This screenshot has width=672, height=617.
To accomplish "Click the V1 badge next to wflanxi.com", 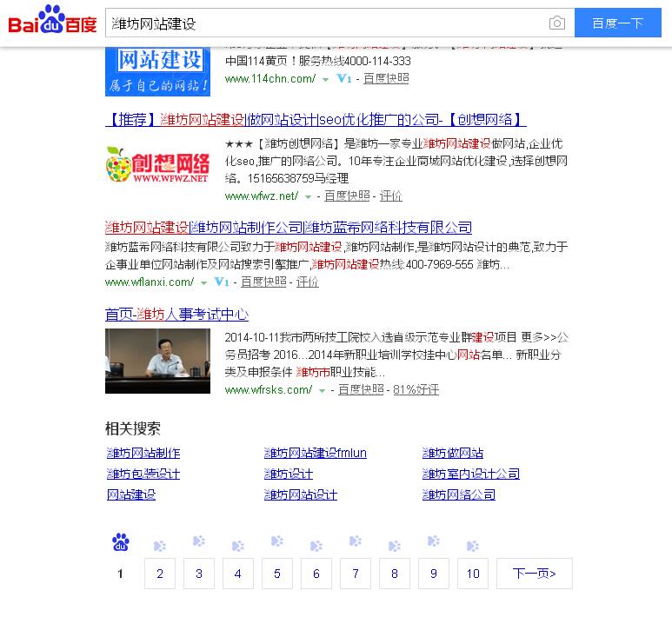I will pos(222,282).
